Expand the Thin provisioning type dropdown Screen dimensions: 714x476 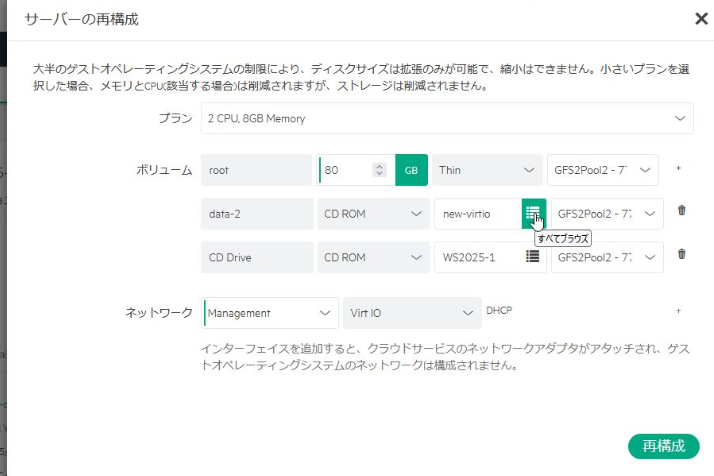coord(488,170)
